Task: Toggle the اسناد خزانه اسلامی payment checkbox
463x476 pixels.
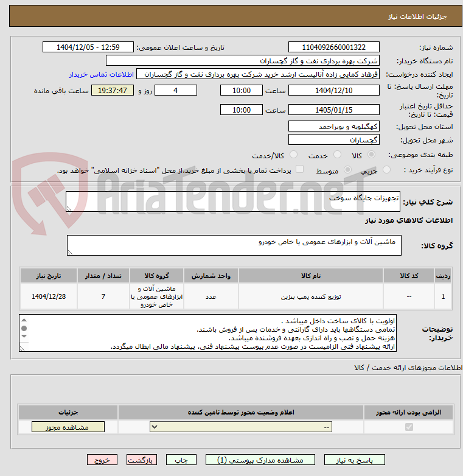Action: [299, 169]
